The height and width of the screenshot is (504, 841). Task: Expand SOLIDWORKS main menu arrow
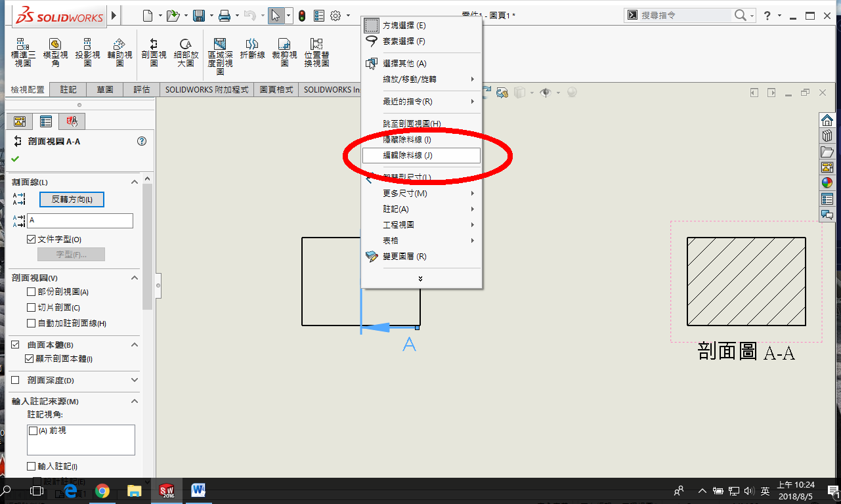click(x=114, y=15)
